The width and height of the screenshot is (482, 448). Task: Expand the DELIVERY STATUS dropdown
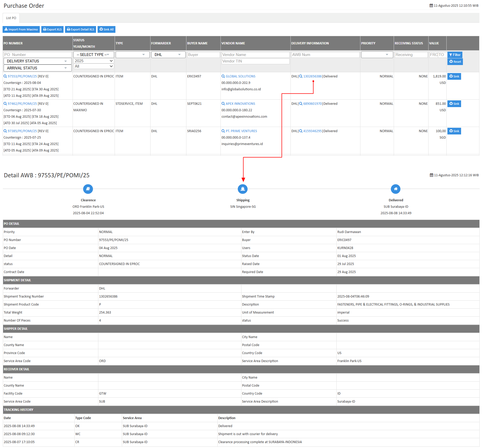click(37, 61)
